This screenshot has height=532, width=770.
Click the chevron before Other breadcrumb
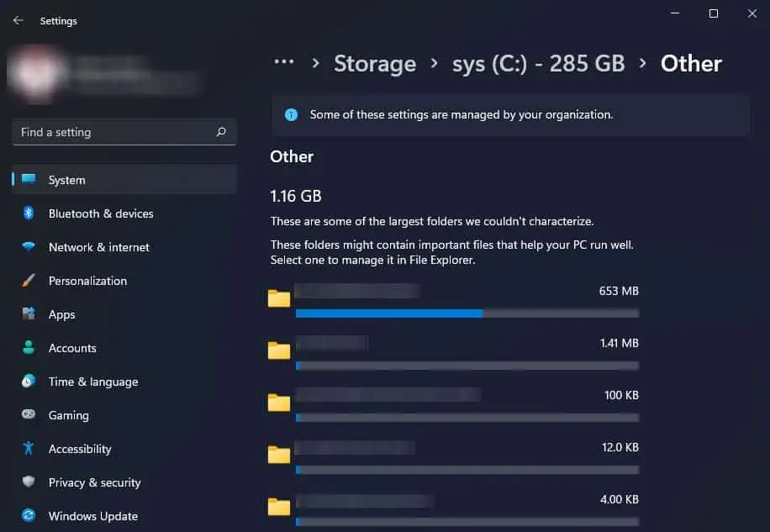point(643,63)
